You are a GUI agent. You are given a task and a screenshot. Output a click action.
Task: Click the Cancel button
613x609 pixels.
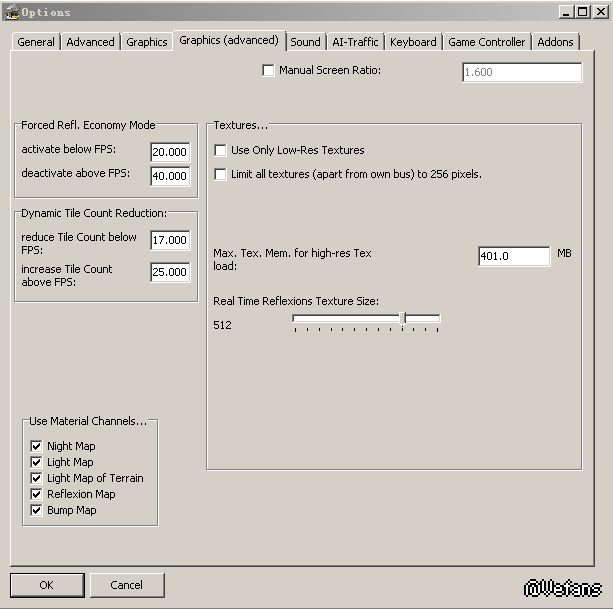tap(127, 585)
